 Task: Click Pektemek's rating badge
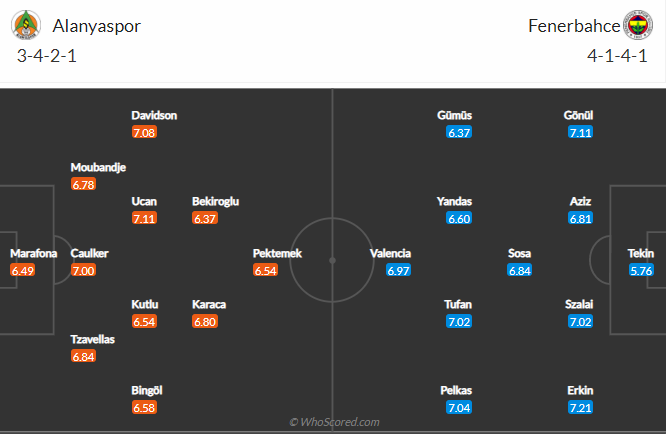coord(265,270)
